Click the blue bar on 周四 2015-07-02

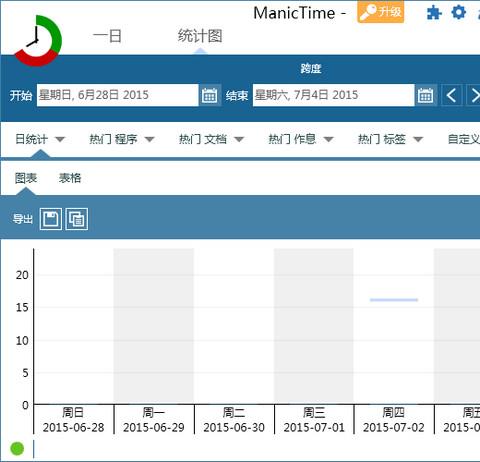click(394, 300)
